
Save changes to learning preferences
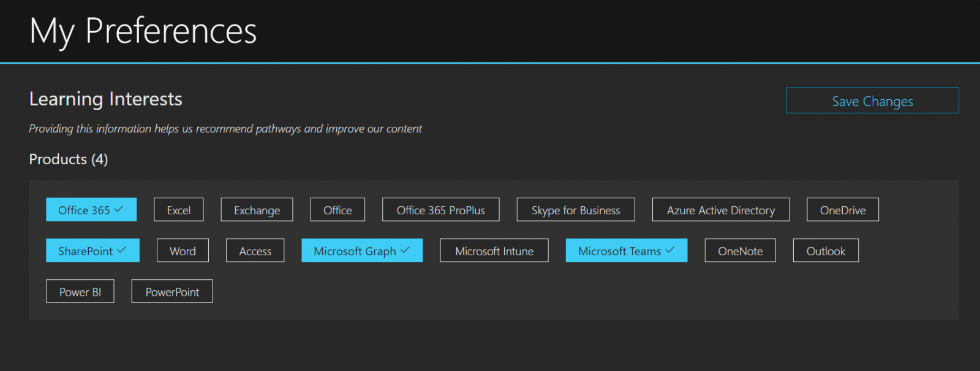[x=872, y=100]
